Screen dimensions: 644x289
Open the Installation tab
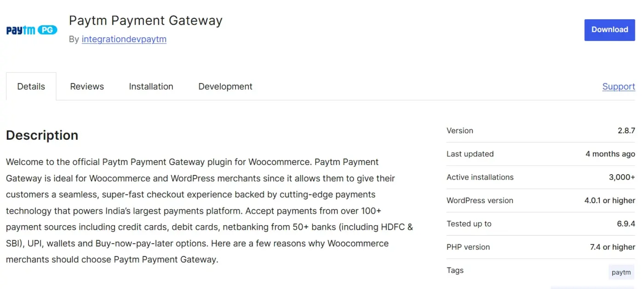click(151, 86)
